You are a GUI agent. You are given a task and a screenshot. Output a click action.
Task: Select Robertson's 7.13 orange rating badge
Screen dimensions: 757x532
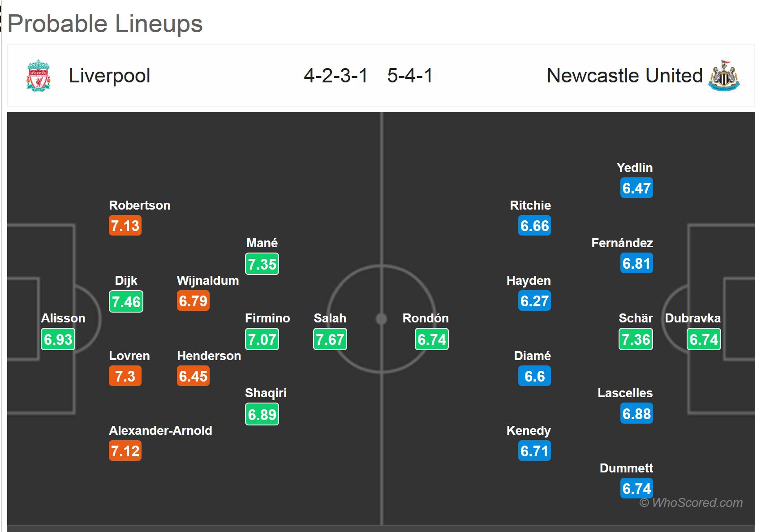(x=125, y=226)
